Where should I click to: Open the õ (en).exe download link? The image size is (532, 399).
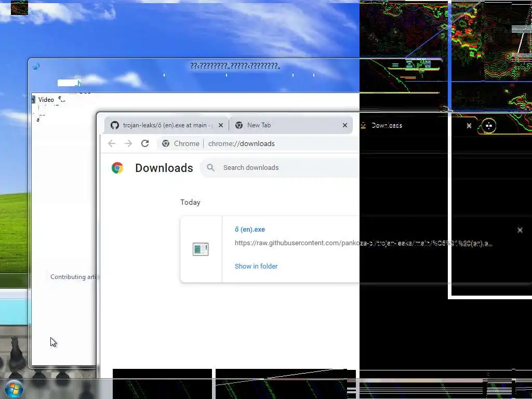pos(250,229)
